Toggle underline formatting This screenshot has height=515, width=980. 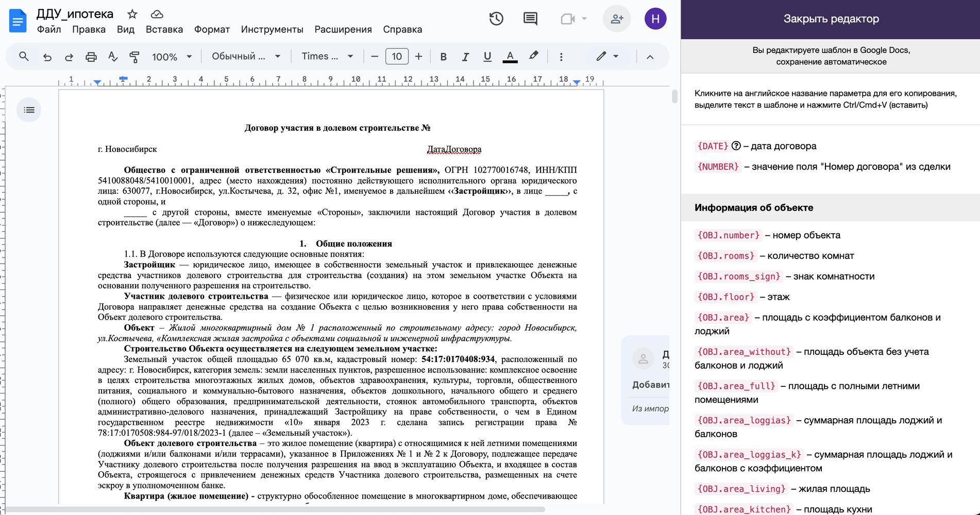click(x=487, y=57)
